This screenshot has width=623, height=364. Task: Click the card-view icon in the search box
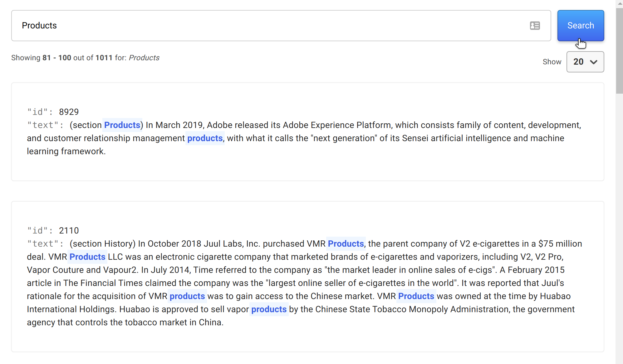(x=535, y=26)
